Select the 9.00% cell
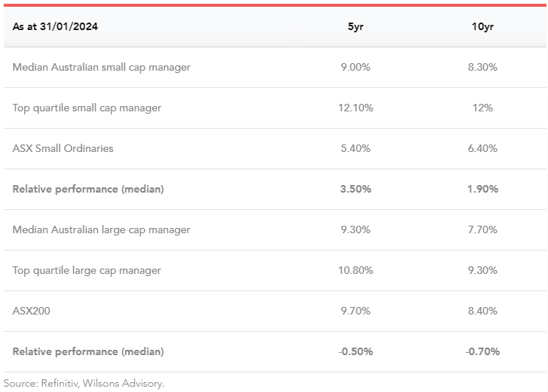Image resolution: width=548 pixels, height=392 pixels. point(355,67)
